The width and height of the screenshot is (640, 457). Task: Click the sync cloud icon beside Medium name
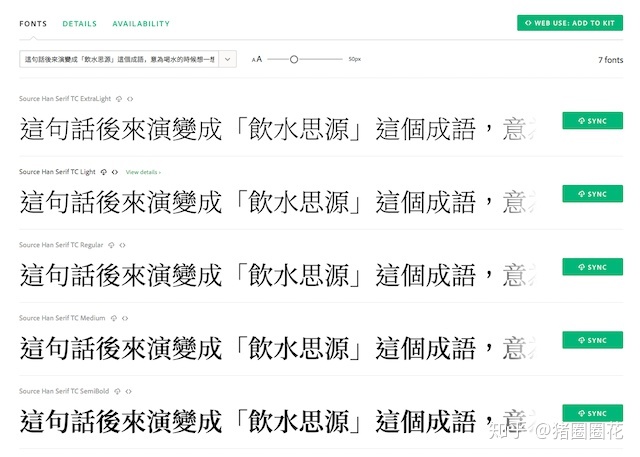click(x=114, y=318)
